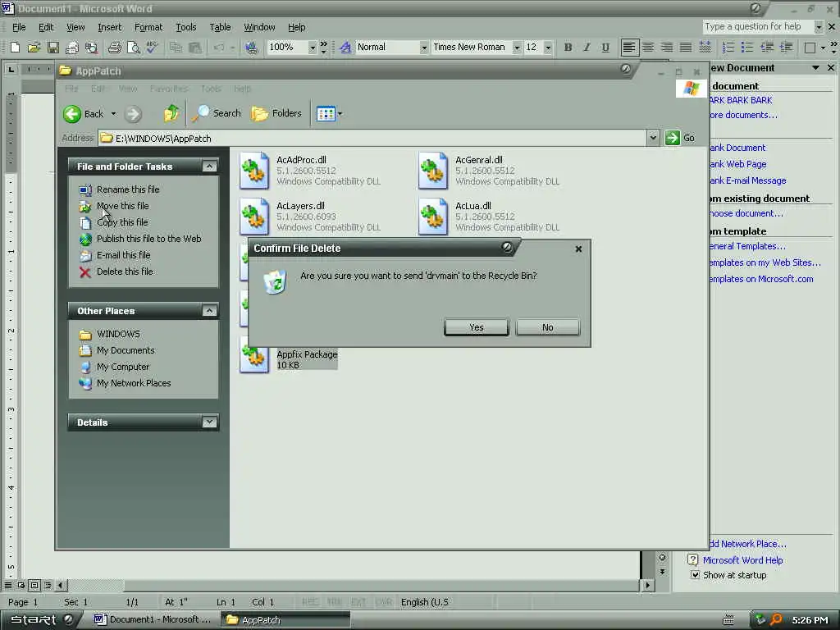840x630 pixels.
Task: Click the Outside Border icon
Action: click(810, 48)
